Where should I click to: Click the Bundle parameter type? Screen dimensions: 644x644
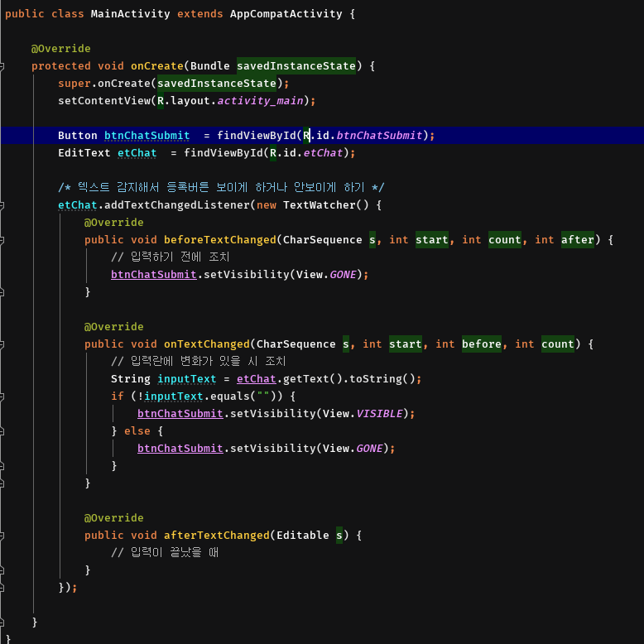point(210,66)
